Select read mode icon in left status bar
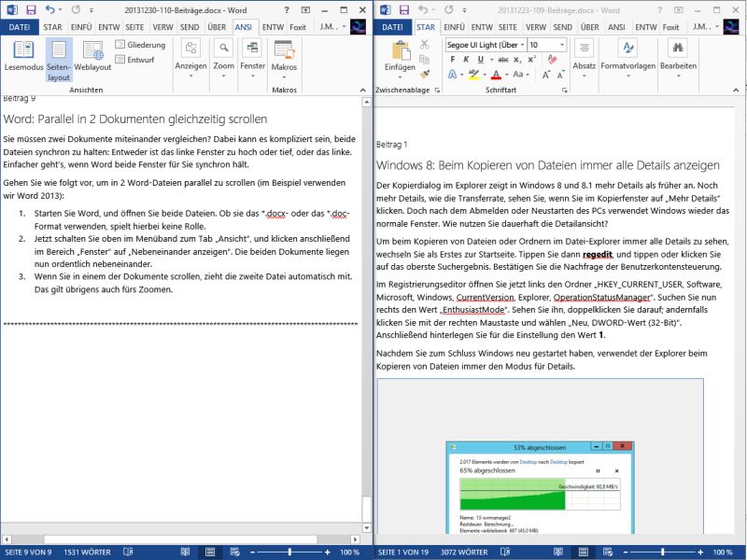This screenshot has height=560, width=747. (x=185, y=552)
